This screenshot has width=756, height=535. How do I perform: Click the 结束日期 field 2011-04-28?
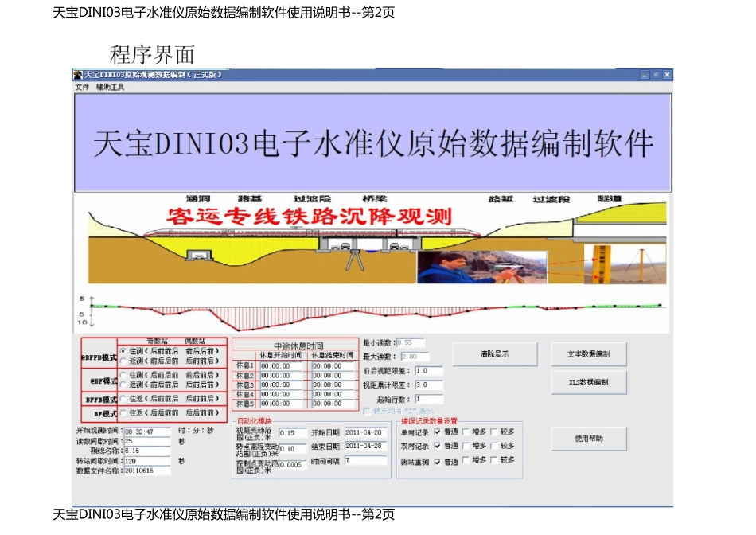365,447
